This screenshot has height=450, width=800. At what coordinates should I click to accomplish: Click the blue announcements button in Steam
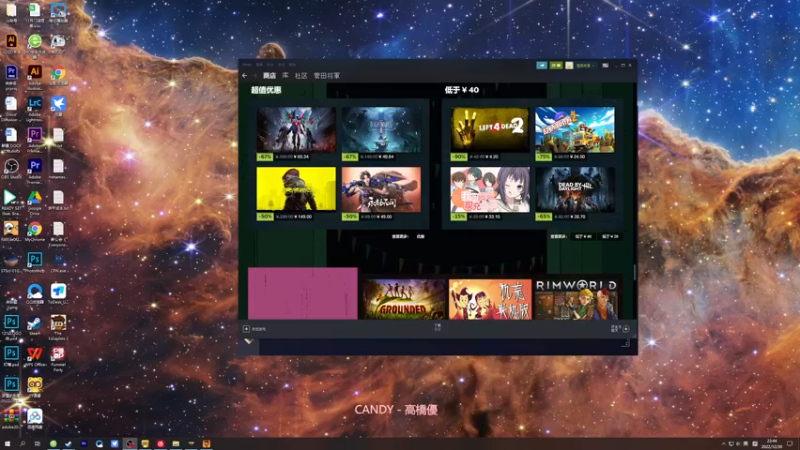pyautogui.click(x=542, y=65)
